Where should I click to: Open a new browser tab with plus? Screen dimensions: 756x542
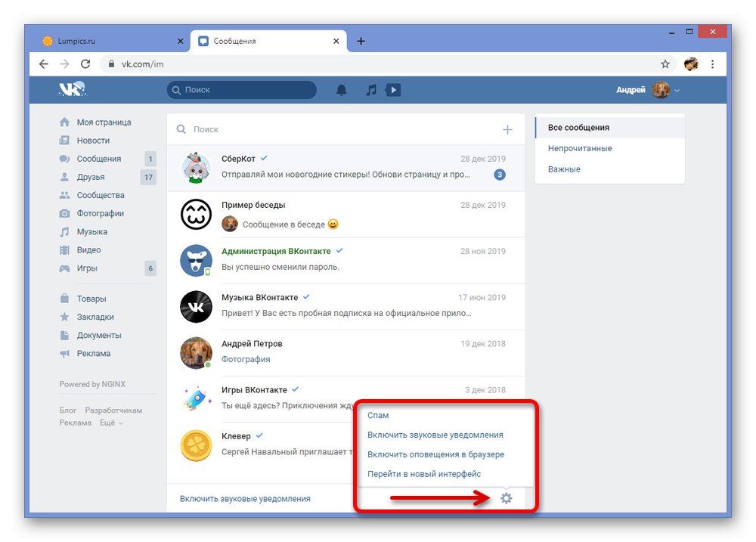(x=361, y=41)
